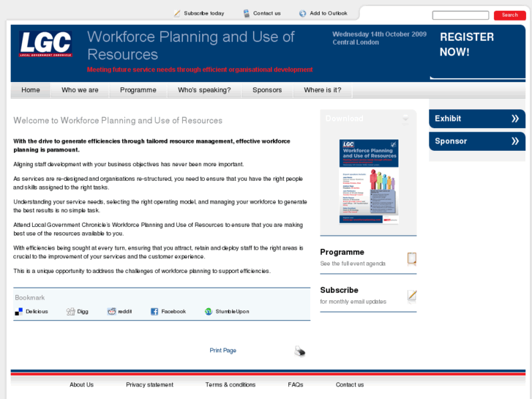Go to the Who's speaking? tab
Viewport: 532px width, 399px height.
(x=204, y=90)
